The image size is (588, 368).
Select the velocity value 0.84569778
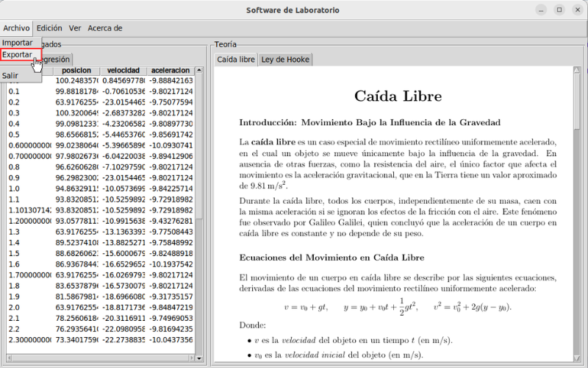click(123, 81)
